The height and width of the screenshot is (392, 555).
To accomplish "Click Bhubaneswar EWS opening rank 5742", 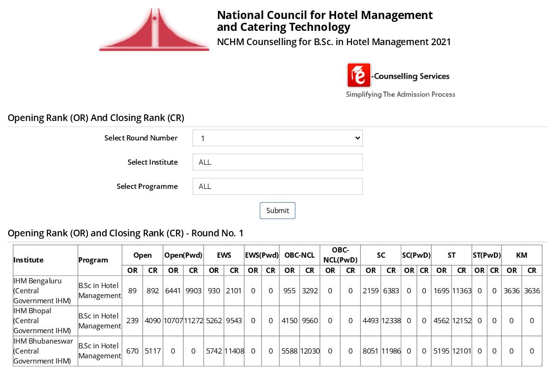I will tap(214, 351).
